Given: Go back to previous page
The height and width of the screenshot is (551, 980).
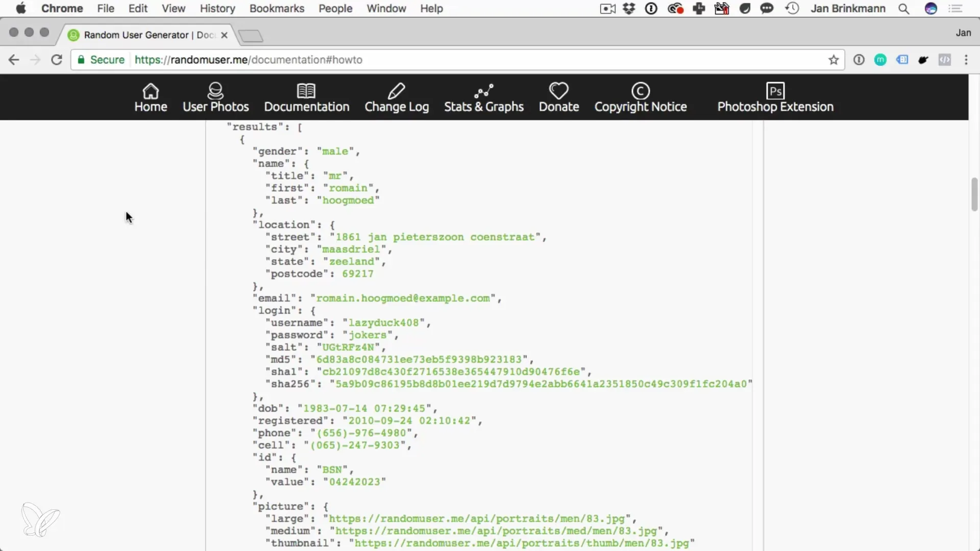Looking at the screenshot, I should (14, 60).
